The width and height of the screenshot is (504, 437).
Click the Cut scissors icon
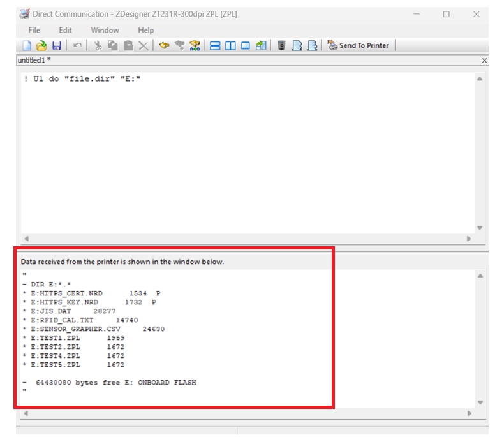tap(98, 45)
